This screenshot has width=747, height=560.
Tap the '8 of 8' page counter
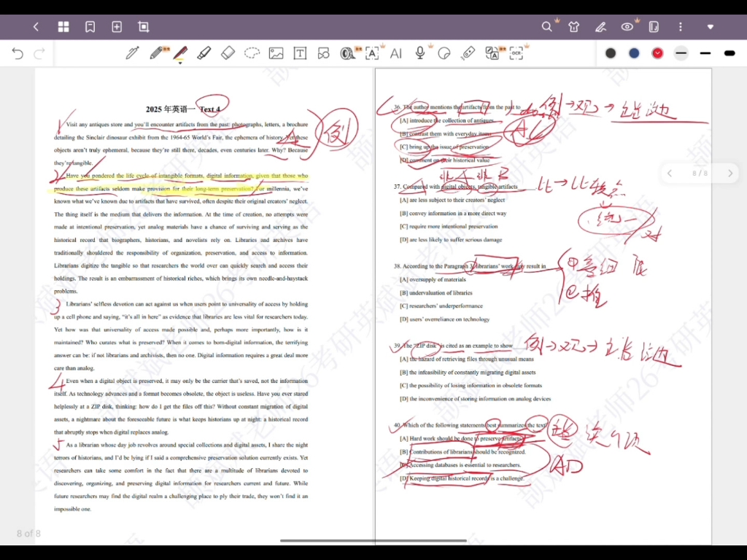28,533
